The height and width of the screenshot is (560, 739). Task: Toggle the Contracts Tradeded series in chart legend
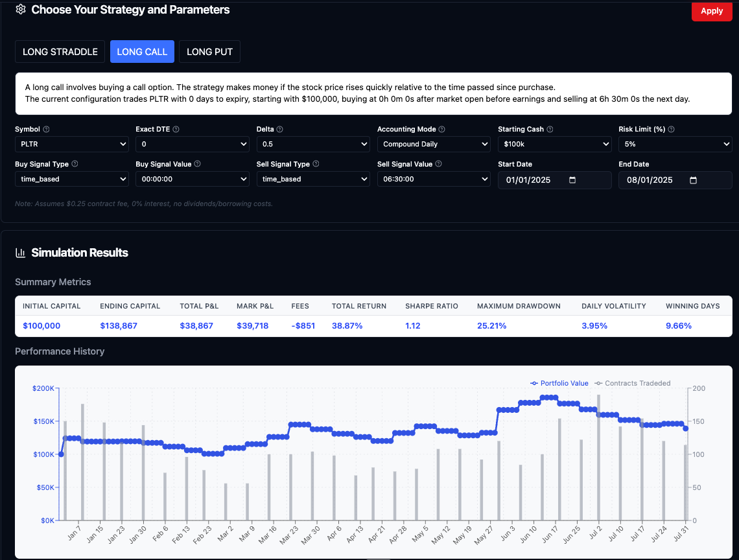pyautogui.click(x=633, y=383)
